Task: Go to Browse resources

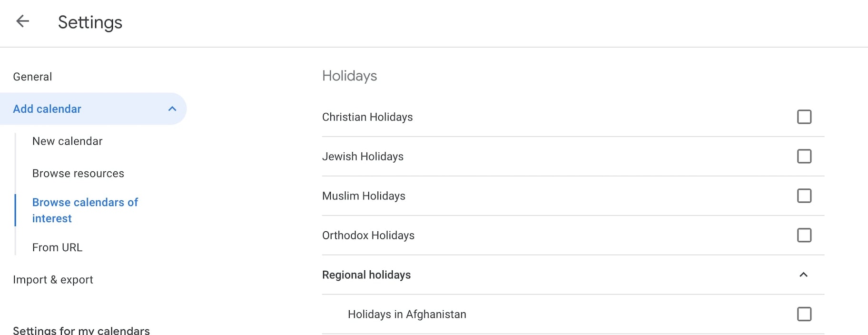Action: tap(78, 174)
